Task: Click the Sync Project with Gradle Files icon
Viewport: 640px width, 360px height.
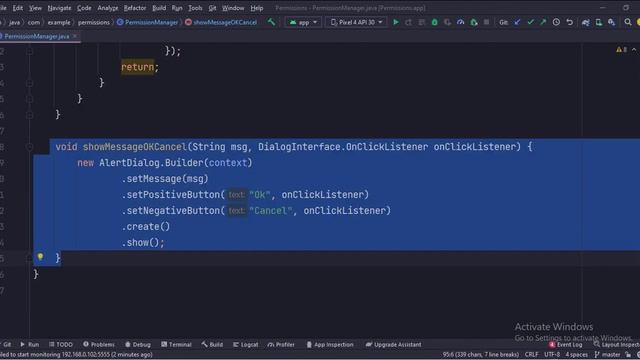Action: pyautogui.click(x=586, y=22)
